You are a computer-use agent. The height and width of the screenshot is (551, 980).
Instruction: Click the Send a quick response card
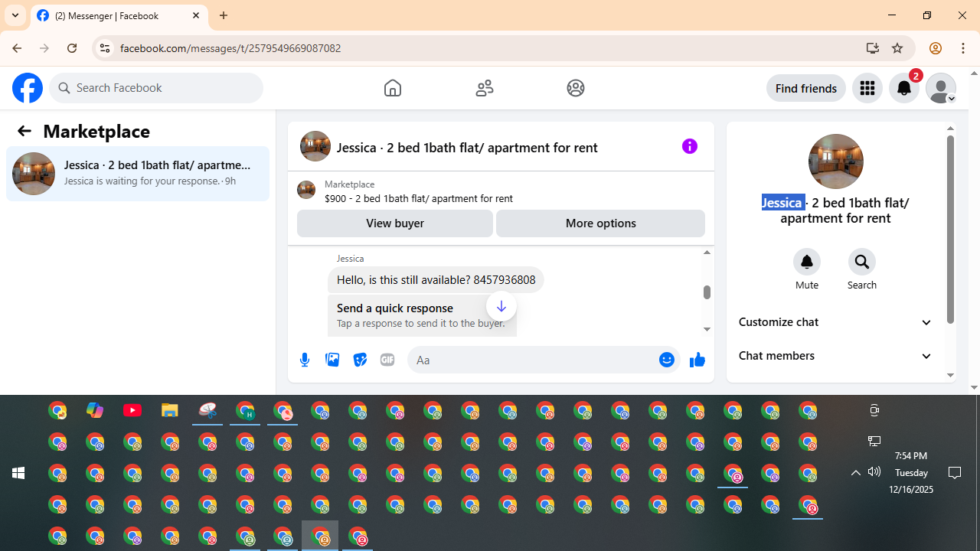click(x=423, y=315)
